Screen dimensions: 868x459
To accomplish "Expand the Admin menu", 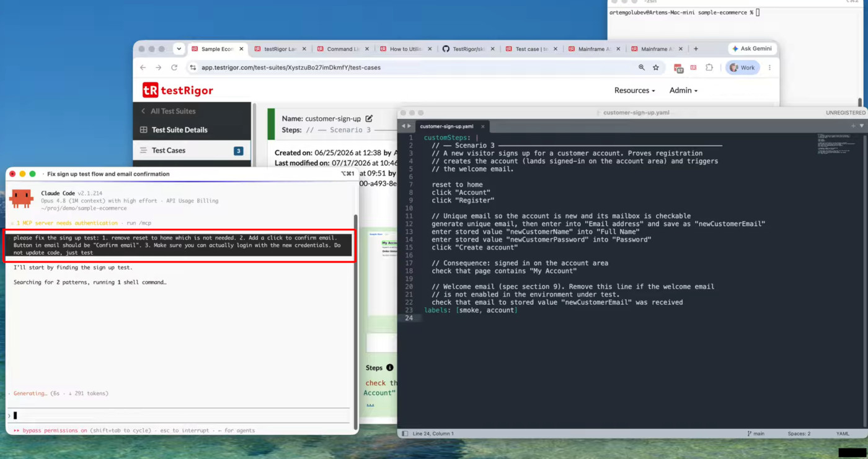I will [x=683, y=90].
